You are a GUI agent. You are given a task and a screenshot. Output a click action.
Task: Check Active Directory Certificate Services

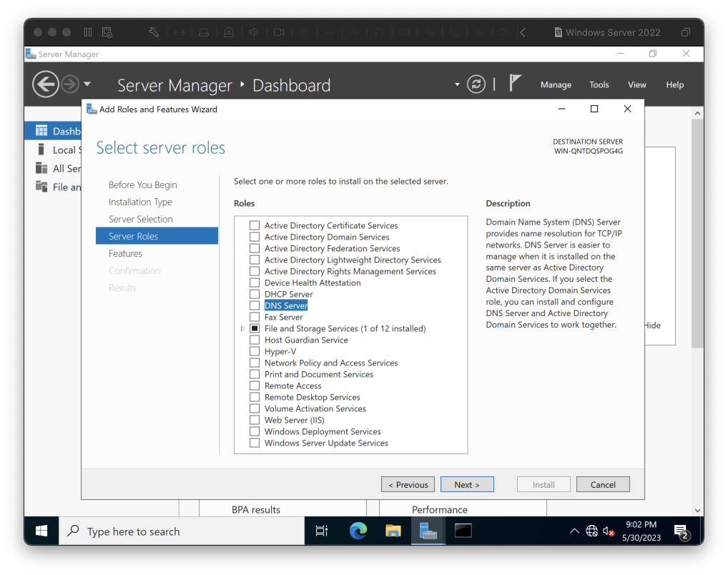point(255,225)
